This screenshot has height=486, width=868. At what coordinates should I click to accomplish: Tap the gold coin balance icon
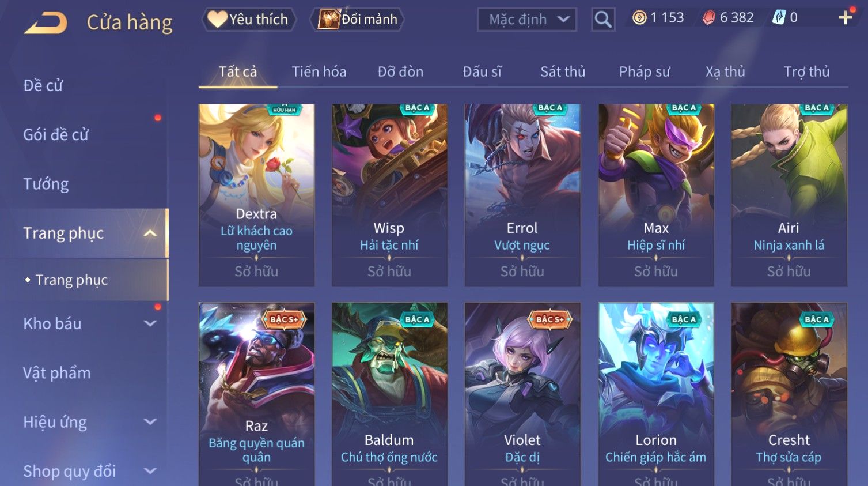pos(639,18)
